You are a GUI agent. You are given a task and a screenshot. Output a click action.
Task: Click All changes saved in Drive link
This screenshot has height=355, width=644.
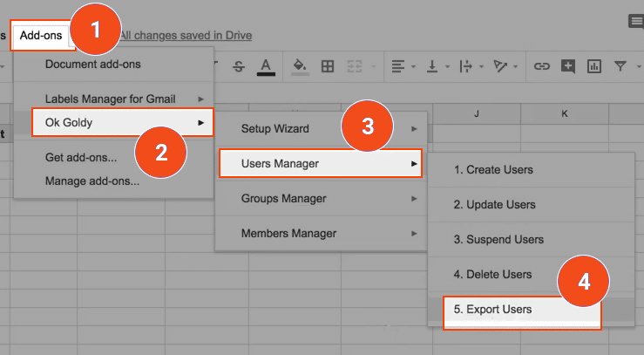[x=186, y=36]
